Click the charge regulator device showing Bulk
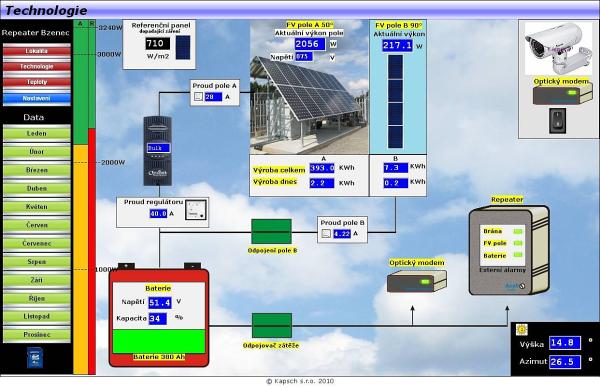The height and width of the screenshot is (388, 600). pyautogui.click(x=158, y=151)
